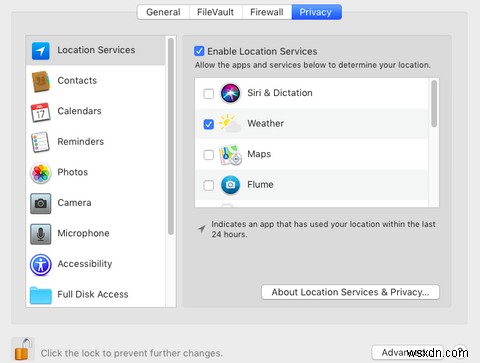Select Contacts in the privacy list
Viewport: 480px width, 363px height.
(96, 81)
